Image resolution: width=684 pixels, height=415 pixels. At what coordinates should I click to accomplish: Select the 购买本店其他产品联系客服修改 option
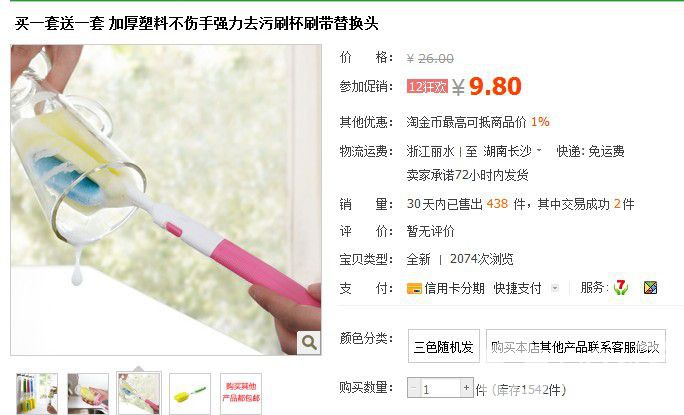coord(576,346)
